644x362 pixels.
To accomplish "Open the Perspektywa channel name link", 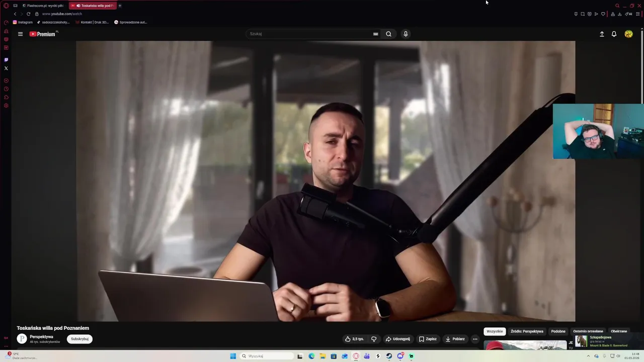I will 41,337.
